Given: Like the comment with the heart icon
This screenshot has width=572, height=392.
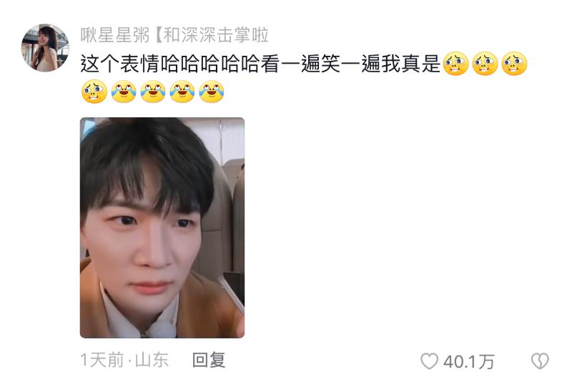Looking at the screenshot, I should 430,361.
